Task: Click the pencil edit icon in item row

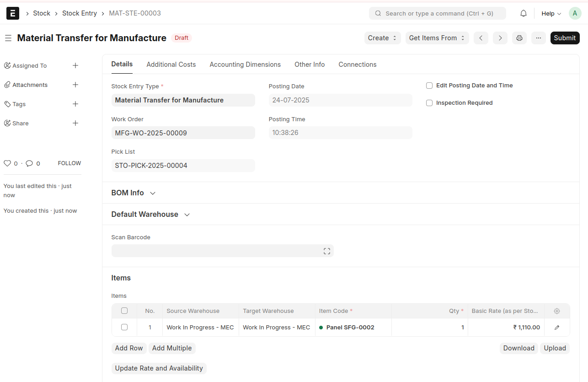Action: click(556, 328)
